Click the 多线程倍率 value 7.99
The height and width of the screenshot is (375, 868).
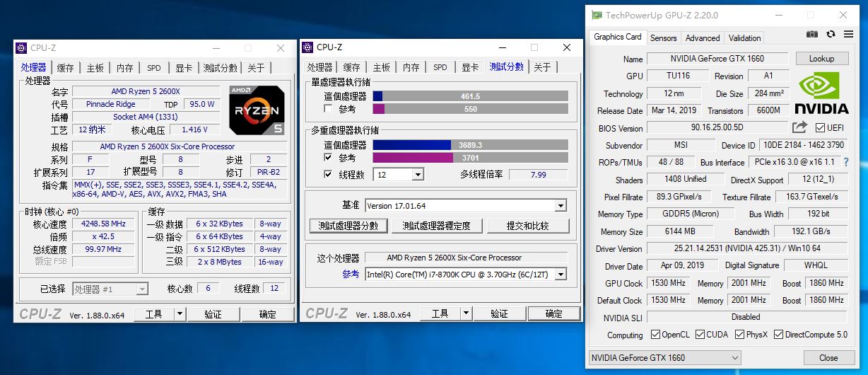[538, 175]
